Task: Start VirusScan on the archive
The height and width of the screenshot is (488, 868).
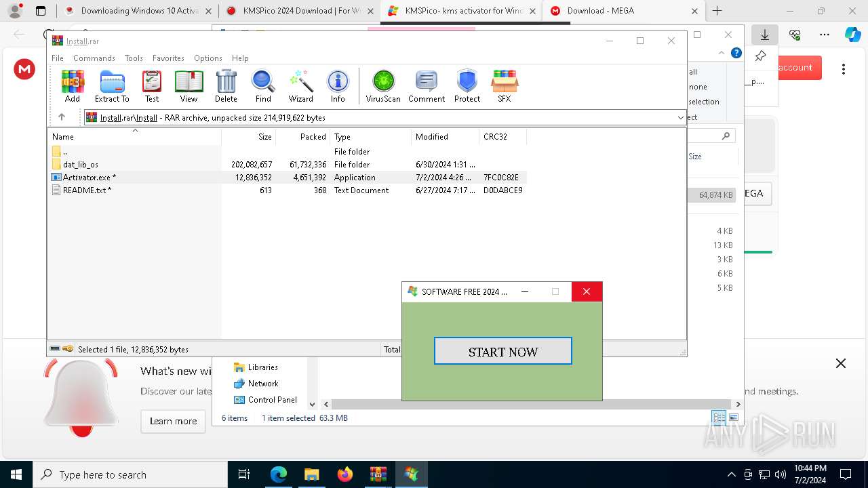Action: coord(383,86)
